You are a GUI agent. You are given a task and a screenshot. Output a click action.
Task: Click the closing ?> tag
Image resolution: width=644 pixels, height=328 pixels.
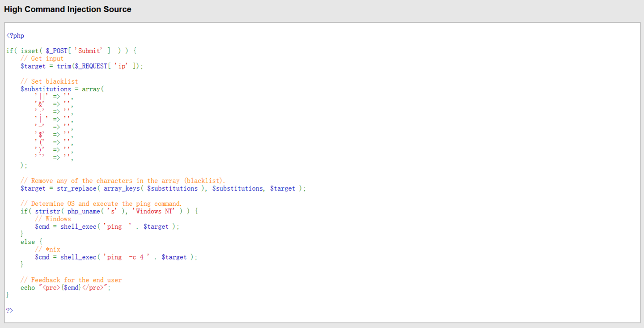pos(9,311)
